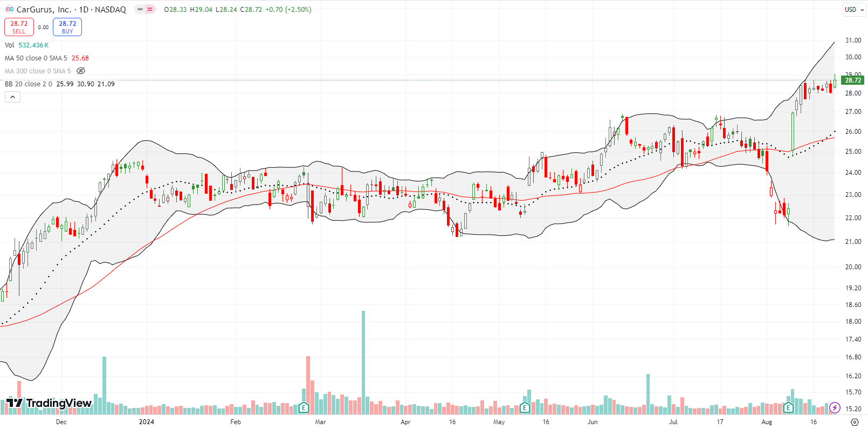
Task: Click the green 28.72 price label on axis
Action: tap(852, 80)
